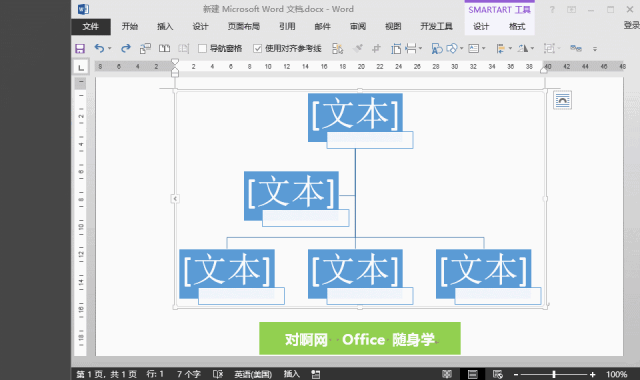Image resolution: width=640 pixels, height=380 pixels.
Task: Switch to the 开始 ribbon tab
Action: (129, 27)
